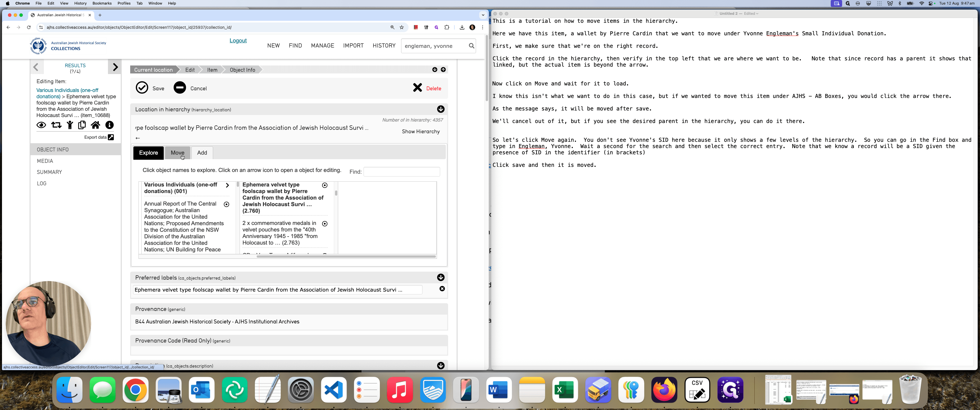Collapse the Preferred labels section
This screenshot has height=410, width=980.
pyautogui.click(x=440, y=277)
